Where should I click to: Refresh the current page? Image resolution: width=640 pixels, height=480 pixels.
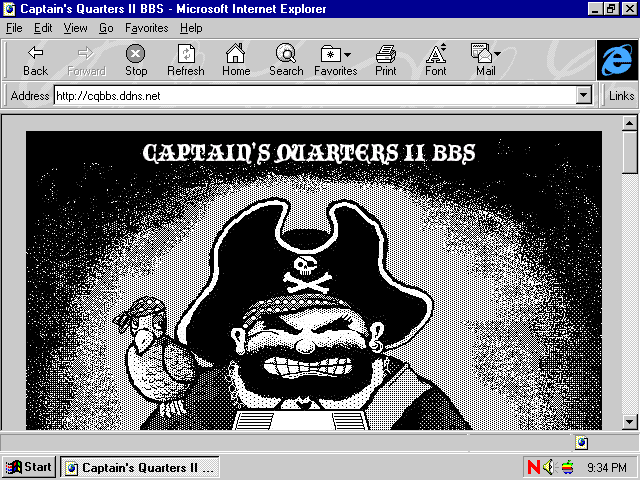(x=185, y=60)
